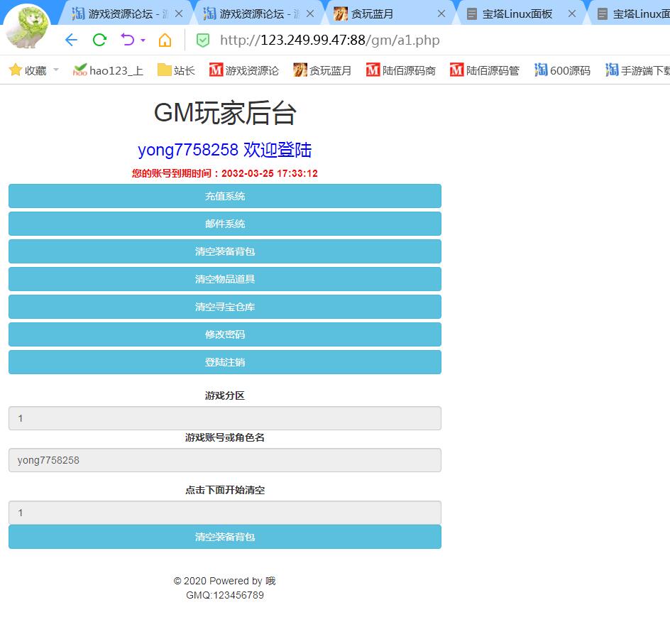Image resolution: width=670 pixels, height=644 pixels.
Task: Switch to the 宝塔Linux面板 tab
Action: [x=517, y=13]
